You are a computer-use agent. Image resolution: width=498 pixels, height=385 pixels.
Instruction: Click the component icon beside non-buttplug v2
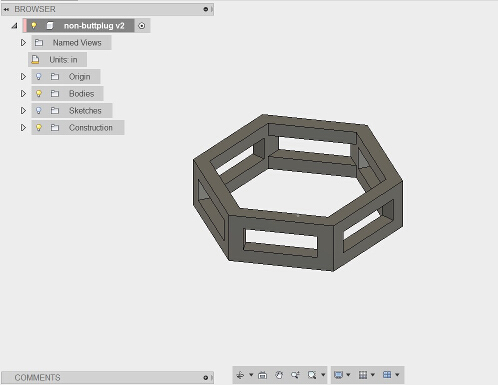tap(50, 26)
